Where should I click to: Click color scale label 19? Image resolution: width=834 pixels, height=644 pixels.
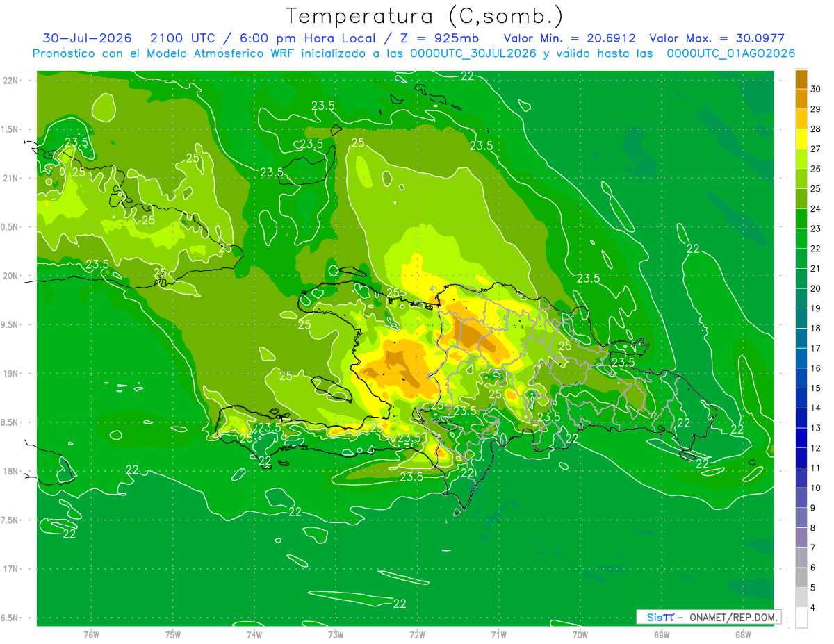point(816,308)
